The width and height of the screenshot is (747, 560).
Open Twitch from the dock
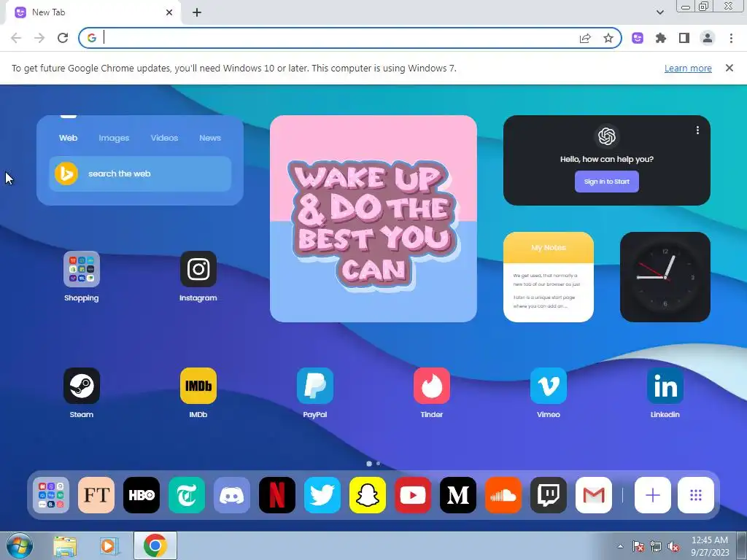click(x=549, y=495)
